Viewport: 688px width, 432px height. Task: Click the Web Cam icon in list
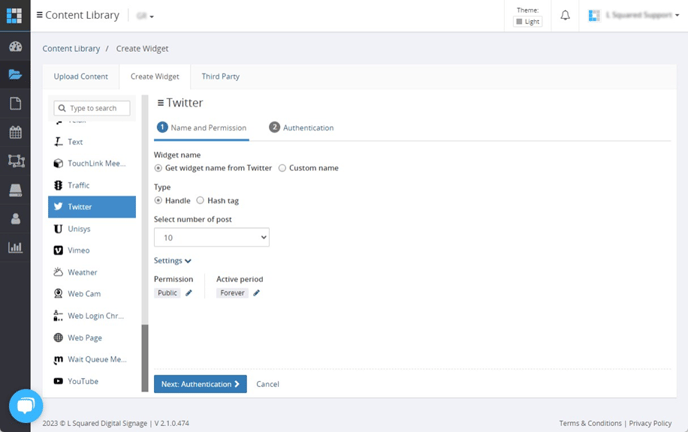[x=58, y=293]
